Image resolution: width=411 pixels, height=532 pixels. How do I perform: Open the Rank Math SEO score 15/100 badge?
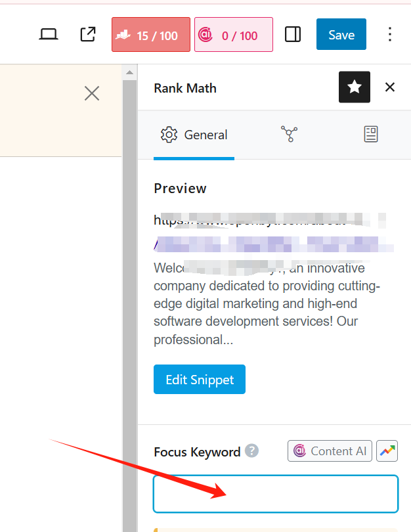150,34
